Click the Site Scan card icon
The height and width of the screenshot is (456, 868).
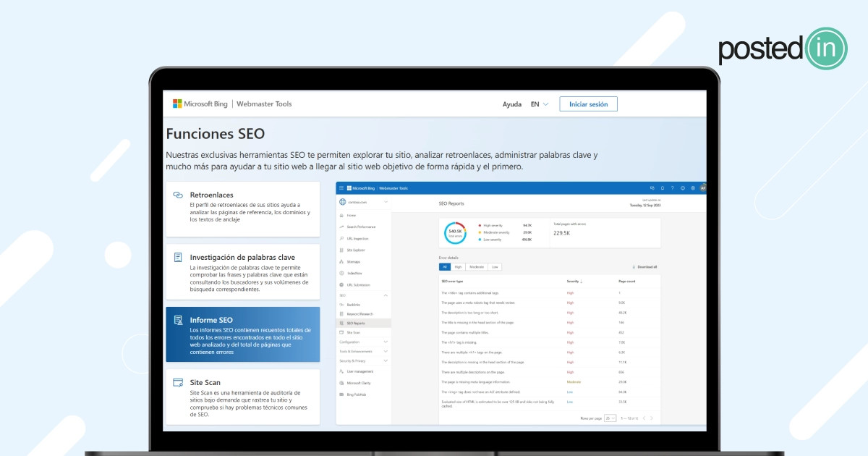click(x=178, y=382)
